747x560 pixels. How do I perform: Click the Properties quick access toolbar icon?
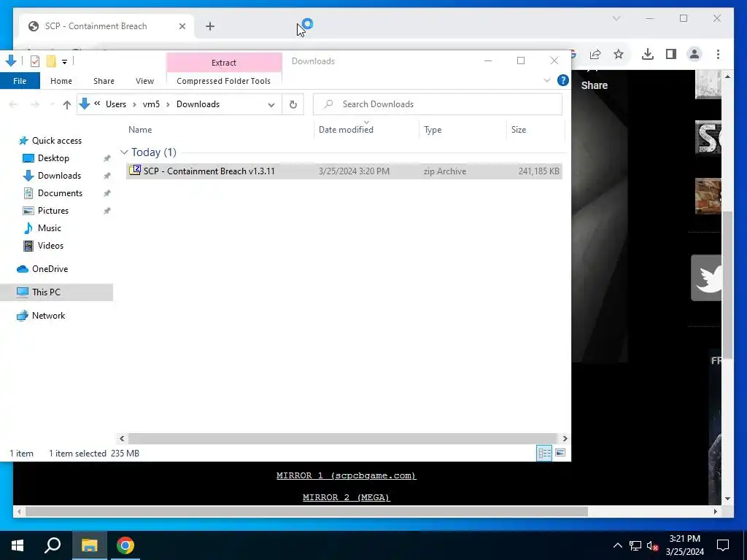(35, 61)
